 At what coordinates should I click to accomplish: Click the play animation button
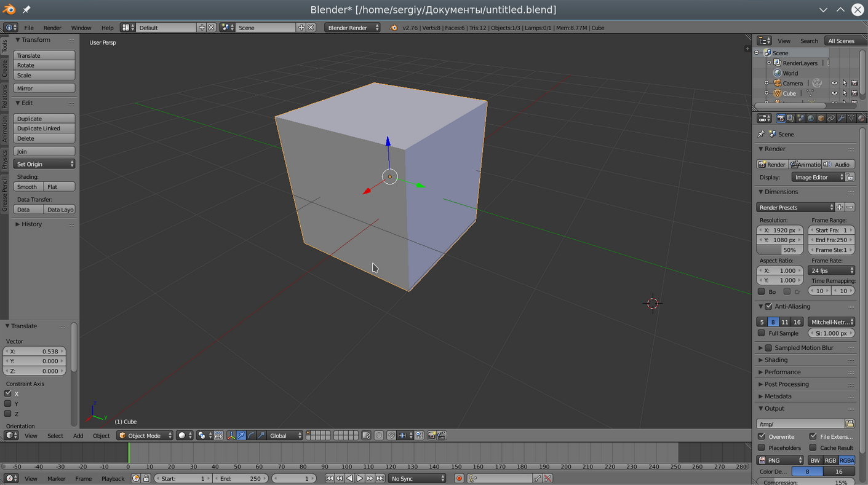[360, 478]
